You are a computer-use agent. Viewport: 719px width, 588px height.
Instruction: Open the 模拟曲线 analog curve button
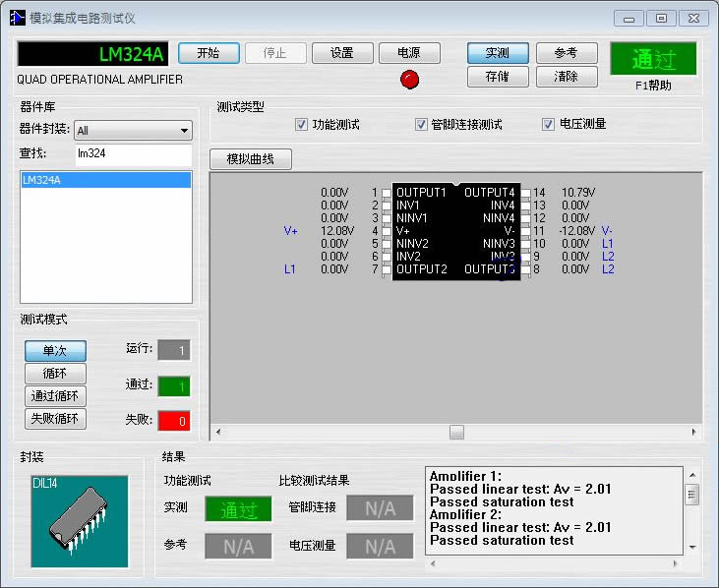(x=251, y=159)
